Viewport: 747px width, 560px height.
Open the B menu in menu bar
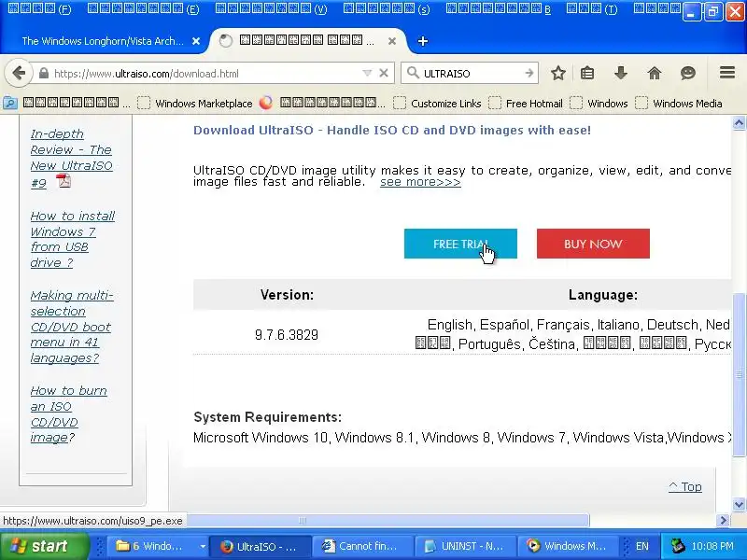pos(499,9)
